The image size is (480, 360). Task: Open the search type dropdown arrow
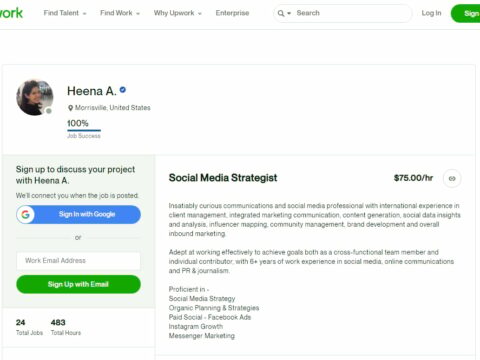[x=289, y=13]
